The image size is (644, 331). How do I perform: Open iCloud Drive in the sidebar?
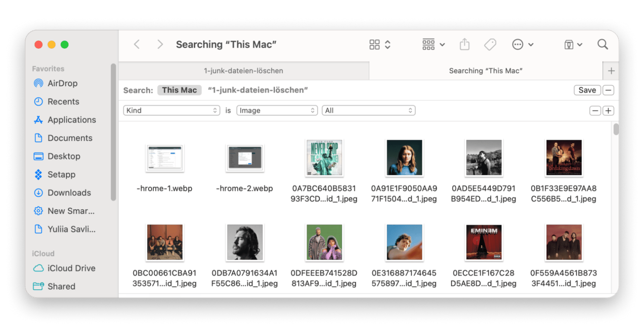(71, 268)
